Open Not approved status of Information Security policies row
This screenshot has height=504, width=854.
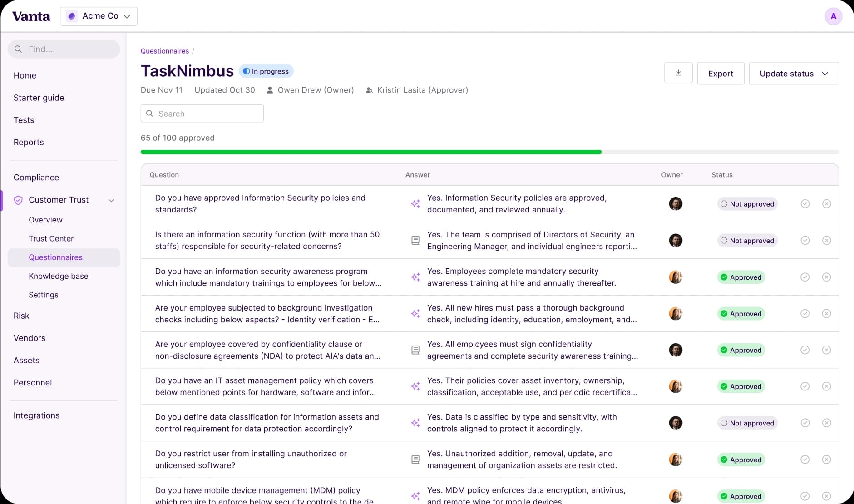point(747,204)
